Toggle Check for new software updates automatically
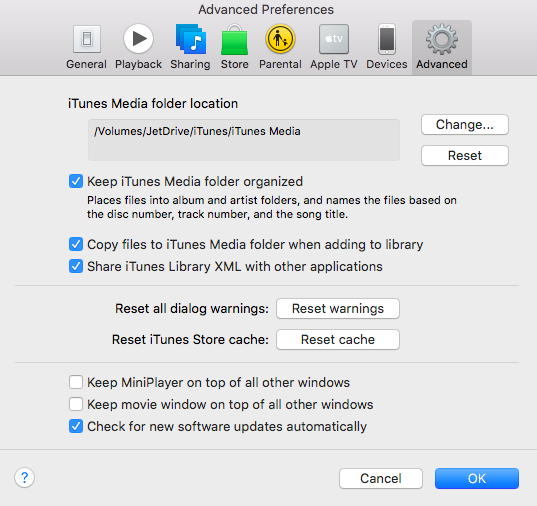Screen dimensions: 537x506 pyautogui.click(x=76, y=426)
